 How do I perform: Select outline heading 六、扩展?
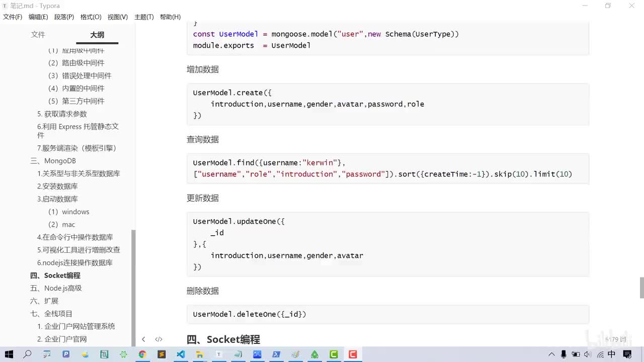point(44,301)
